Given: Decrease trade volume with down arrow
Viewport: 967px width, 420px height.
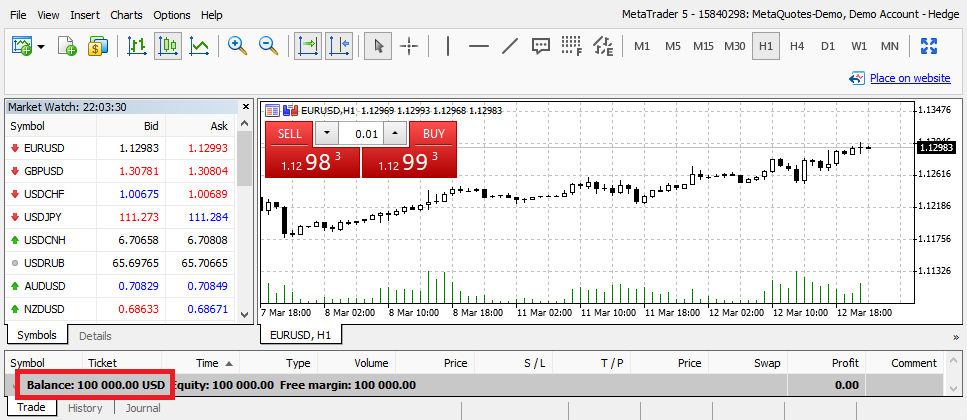Looking at the screenshot, I should (326, 134).
